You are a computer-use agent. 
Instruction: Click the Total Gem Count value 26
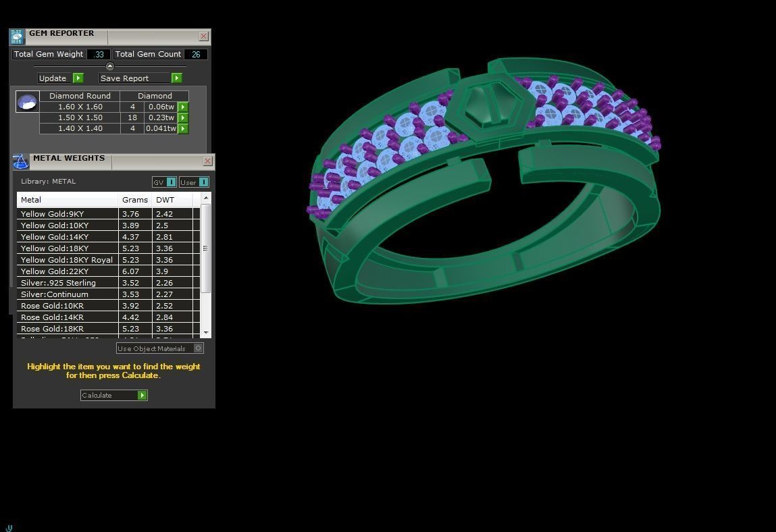click(195, 55)
